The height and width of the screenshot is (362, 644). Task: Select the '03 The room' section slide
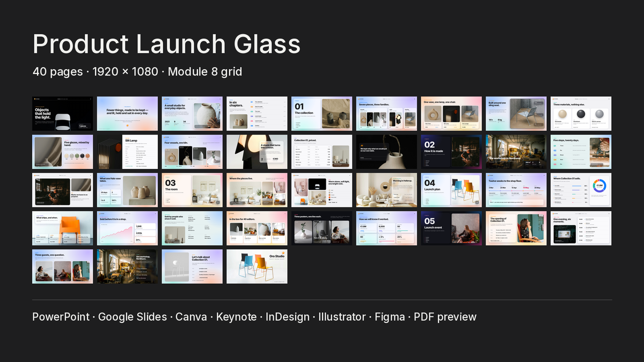click(x=192, y=190)
